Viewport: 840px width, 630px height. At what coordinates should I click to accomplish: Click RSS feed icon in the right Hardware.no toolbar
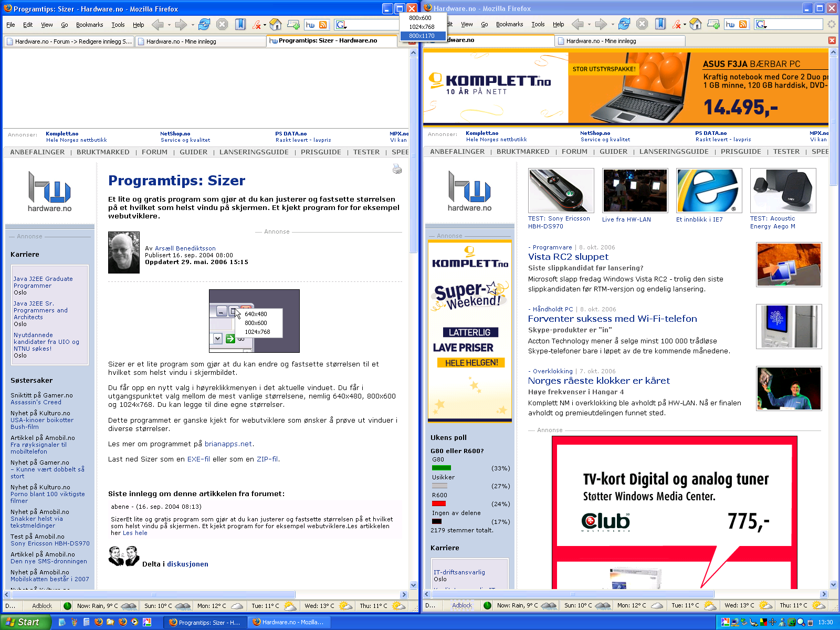point(743,24)
